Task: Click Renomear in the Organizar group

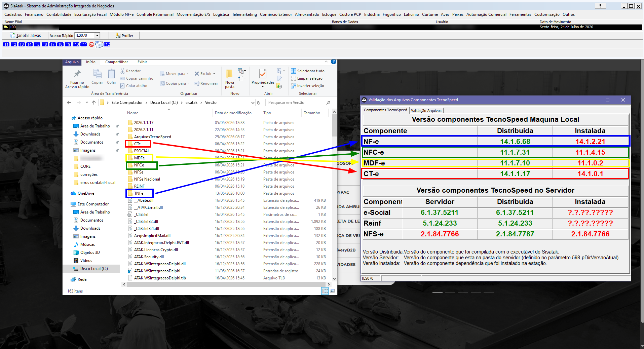Action: click(x=206, y=83)
